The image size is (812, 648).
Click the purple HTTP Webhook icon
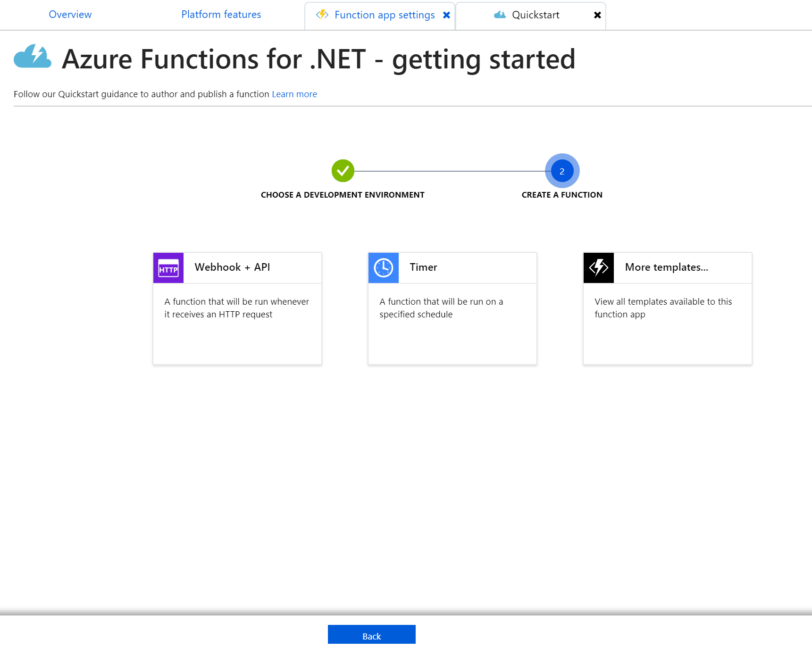168,268
